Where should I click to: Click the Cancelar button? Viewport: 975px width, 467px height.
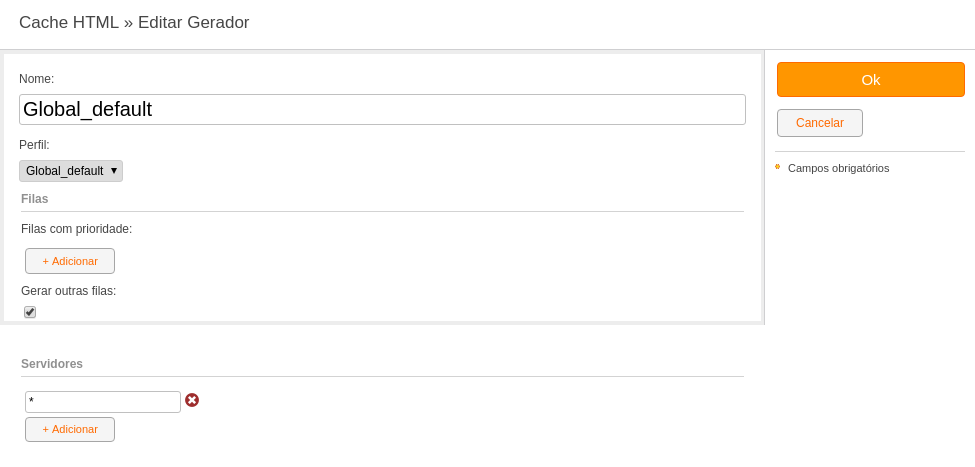820,123
